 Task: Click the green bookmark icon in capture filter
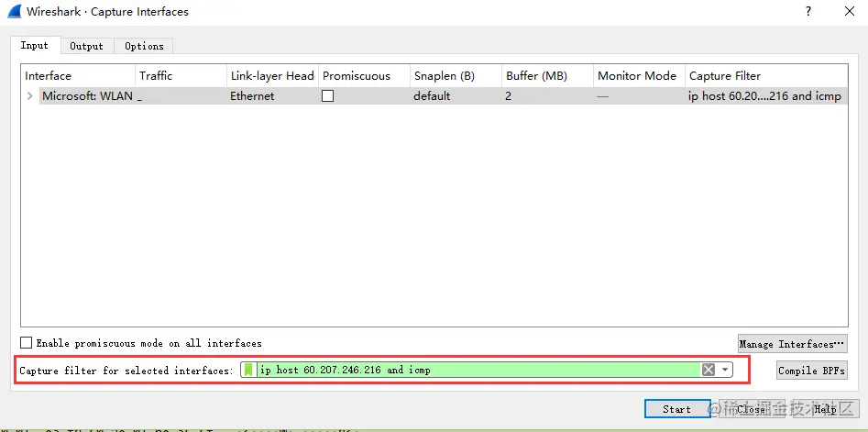(x=248, y=370)
